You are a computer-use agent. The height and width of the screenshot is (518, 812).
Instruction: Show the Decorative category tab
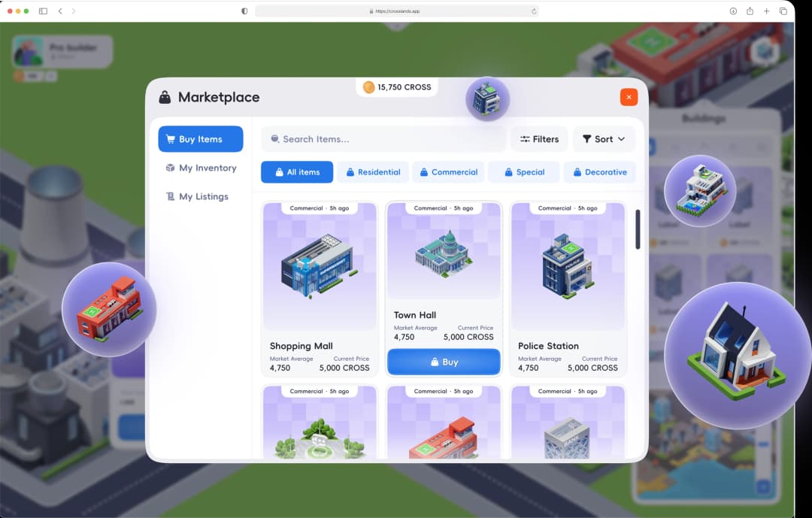pos(600,172)
